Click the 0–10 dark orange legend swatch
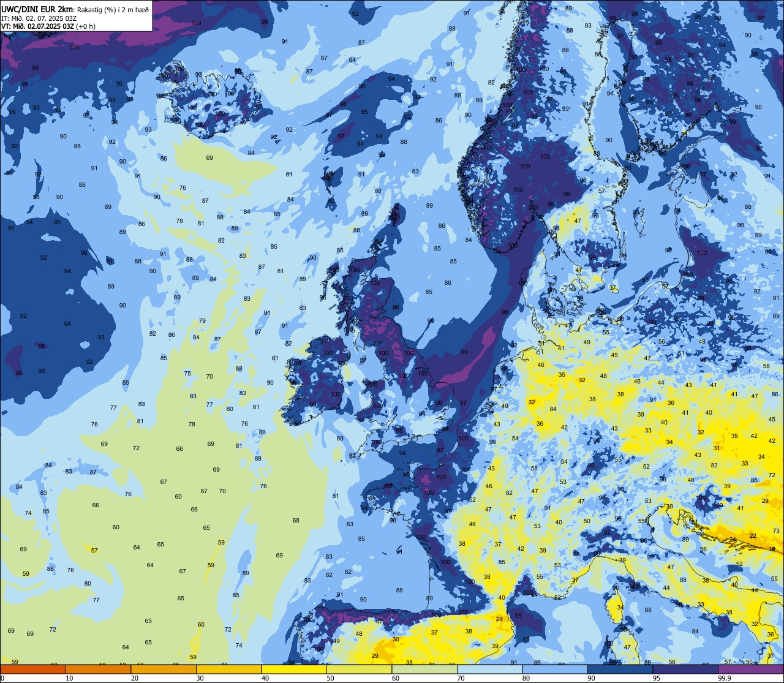The image size is (784, 683). (x=33, y=670)
